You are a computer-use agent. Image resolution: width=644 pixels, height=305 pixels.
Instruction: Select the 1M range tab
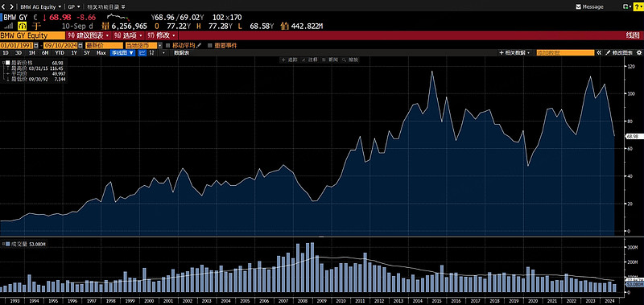(31, 52)
